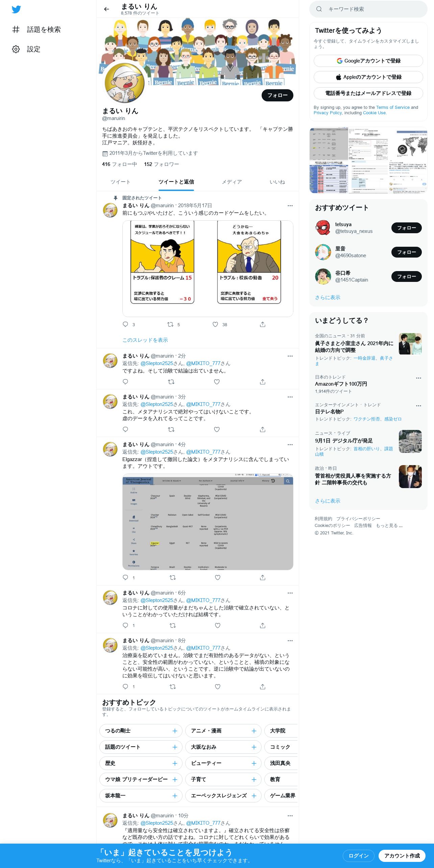Add つるの剛士 topic with plus
This screenshot has width=434, height=868.
coord(175,731)
